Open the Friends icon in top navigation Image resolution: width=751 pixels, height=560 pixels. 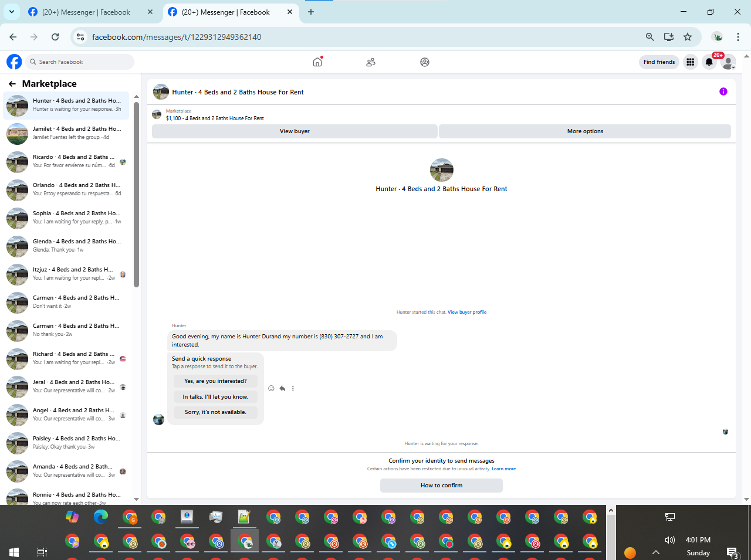click(371, 62)
